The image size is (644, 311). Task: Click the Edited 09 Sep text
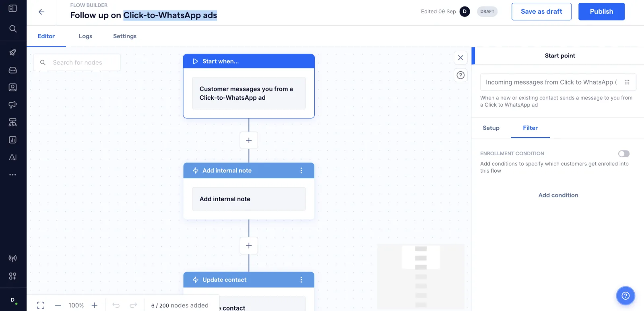tap(438, 12)
